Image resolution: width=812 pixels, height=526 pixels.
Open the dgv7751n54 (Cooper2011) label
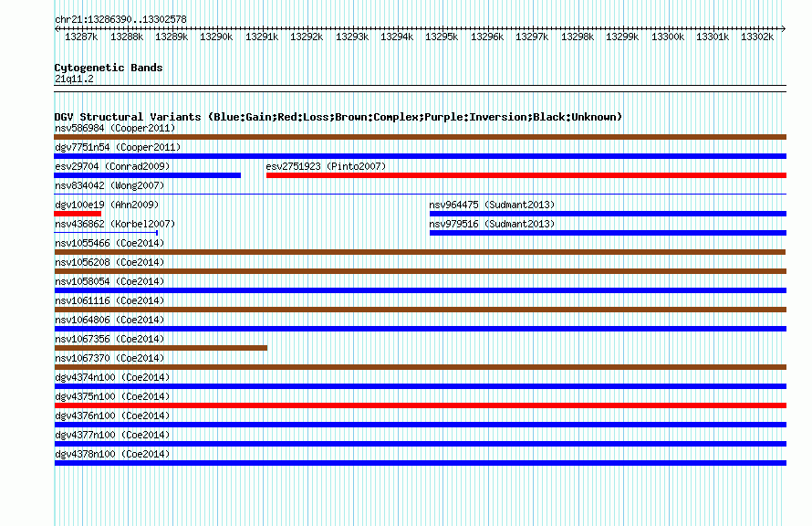[118, 147]
